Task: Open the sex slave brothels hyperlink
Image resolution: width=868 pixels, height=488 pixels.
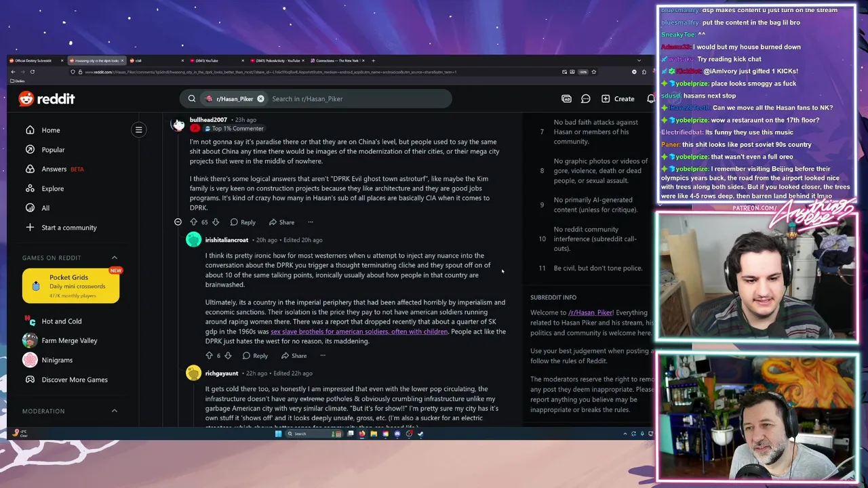Action: coord(359,331)
